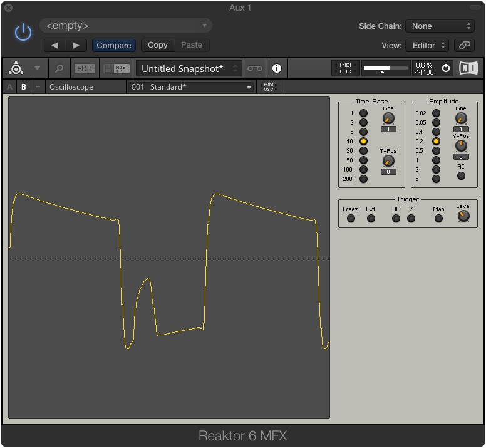Click the magnifier search icon in Reaktor toolbar
The height and width of the screenshot is (448, 486).
(59, 68)
